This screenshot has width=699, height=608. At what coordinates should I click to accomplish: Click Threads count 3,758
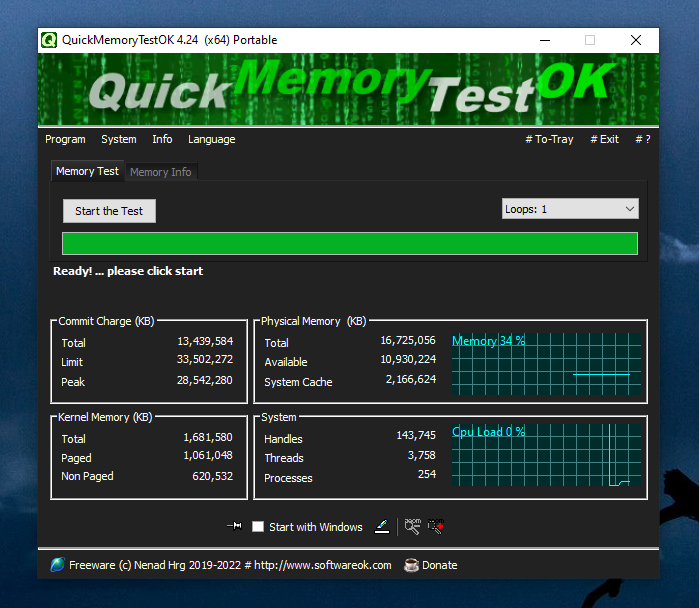click(421, 455)
